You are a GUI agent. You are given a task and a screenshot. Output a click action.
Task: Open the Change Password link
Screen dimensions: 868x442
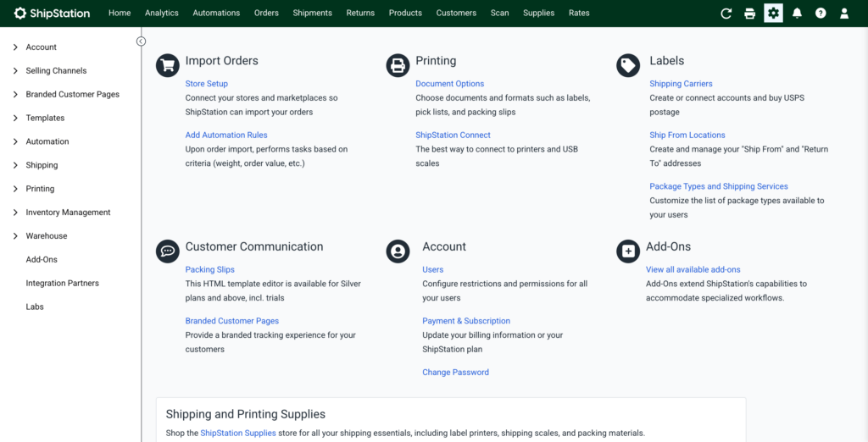click(455, 373)
